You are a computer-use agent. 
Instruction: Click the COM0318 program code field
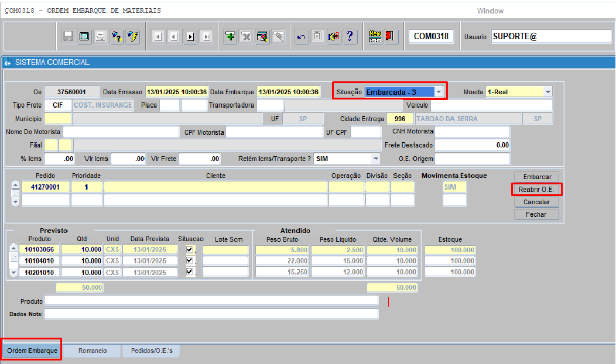(432, 36)
